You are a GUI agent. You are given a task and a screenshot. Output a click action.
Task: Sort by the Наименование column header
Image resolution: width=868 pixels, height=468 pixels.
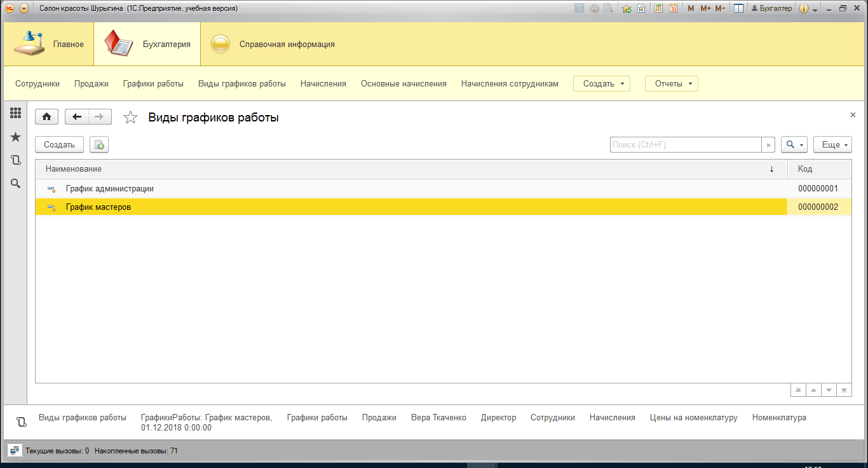411,169
